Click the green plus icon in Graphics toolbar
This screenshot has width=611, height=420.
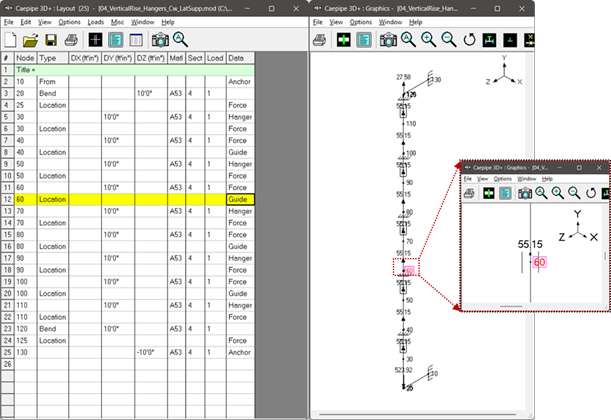(x=342, y=40)
